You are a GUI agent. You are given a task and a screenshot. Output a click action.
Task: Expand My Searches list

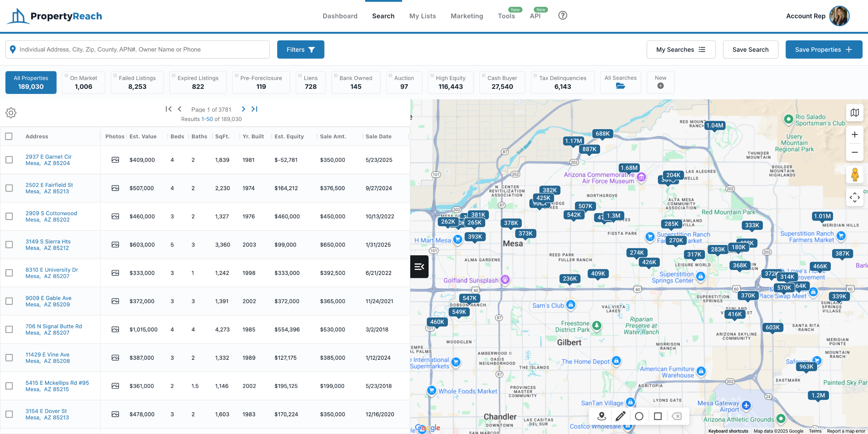(x=681, y=50)
